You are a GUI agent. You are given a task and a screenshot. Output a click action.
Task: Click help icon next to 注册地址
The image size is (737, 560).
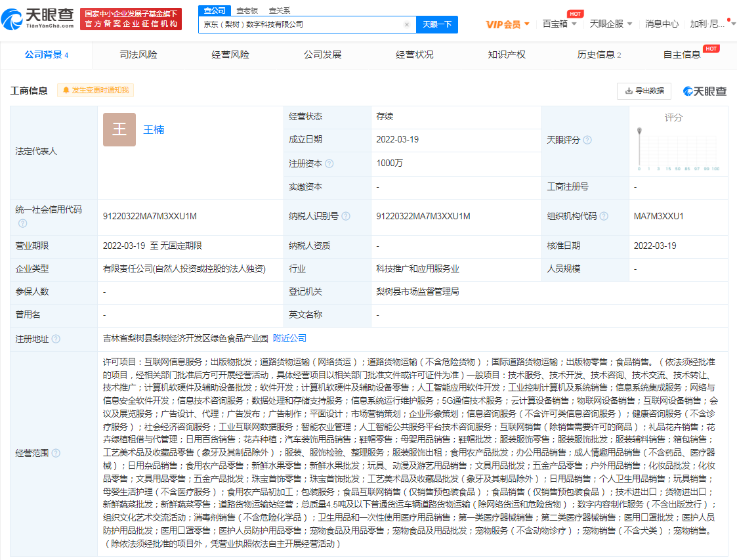pyautogui.click(x=56, y=339)
